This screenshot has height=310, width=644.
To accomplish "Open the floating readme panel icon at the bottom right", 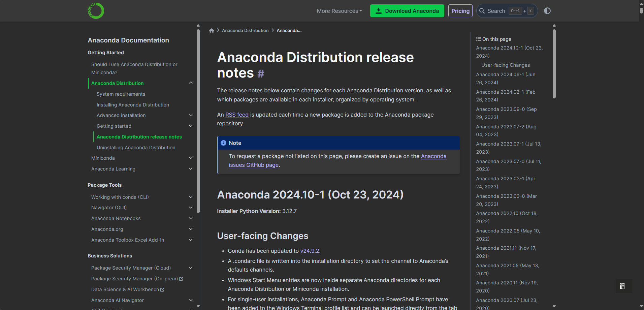I will click(622, 286).
